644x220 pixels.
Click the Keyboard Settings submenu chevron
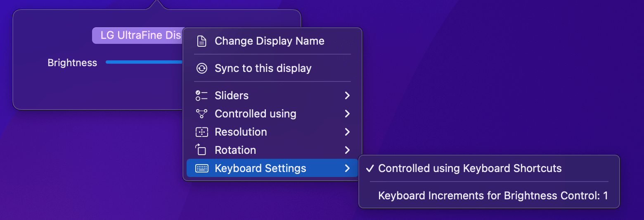click(x=347, y=168)
